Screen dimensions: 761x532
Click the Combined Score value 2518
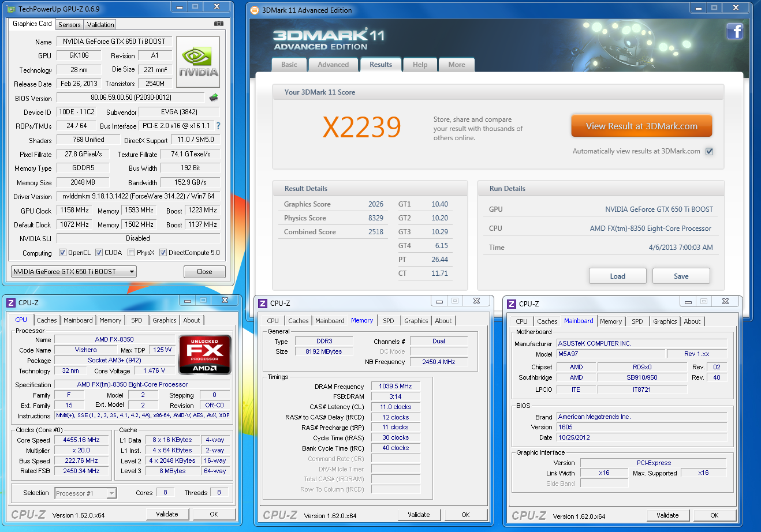[x=376, y=232]
